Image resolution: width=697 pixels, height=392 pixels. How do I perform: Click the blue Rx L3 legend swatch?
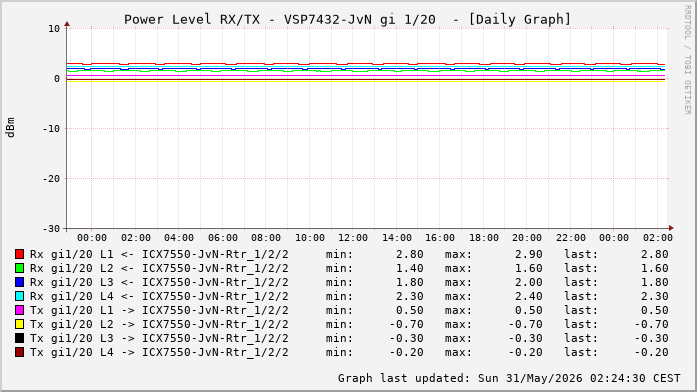(20, 282)
